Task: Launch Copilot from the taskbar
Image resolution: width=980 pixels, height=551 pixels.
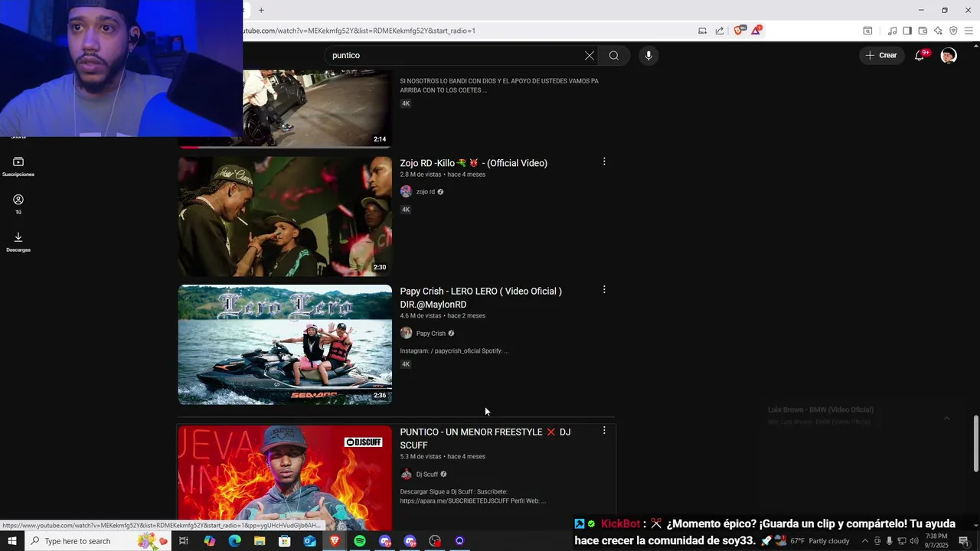Action: pos(210,541)
